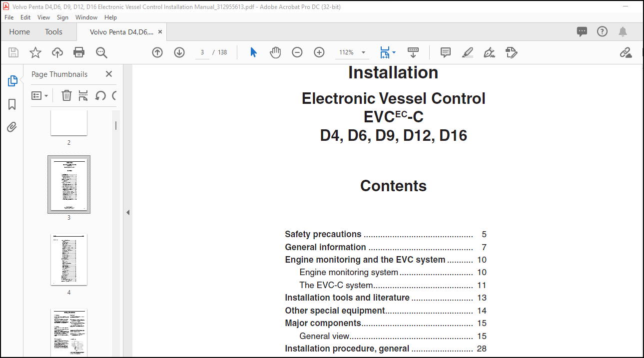Open the Bookmarks panel icon
644x358 pixels.
(12, 104)
